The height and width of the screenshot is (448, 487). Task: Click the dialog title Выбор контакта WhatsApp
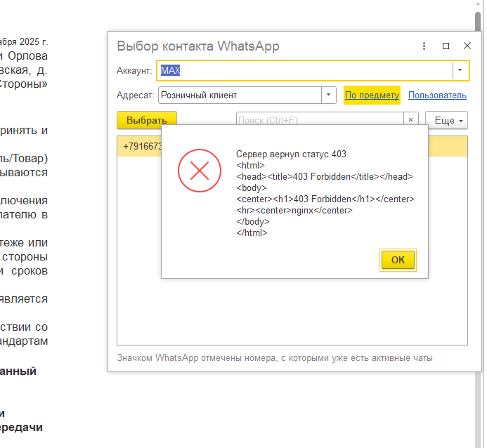pos(197,46)
